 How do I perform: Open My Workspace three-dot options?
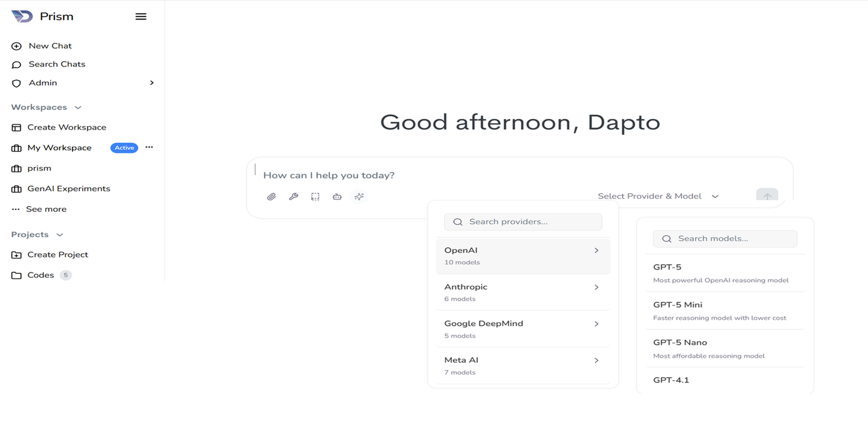pos(149,147)
